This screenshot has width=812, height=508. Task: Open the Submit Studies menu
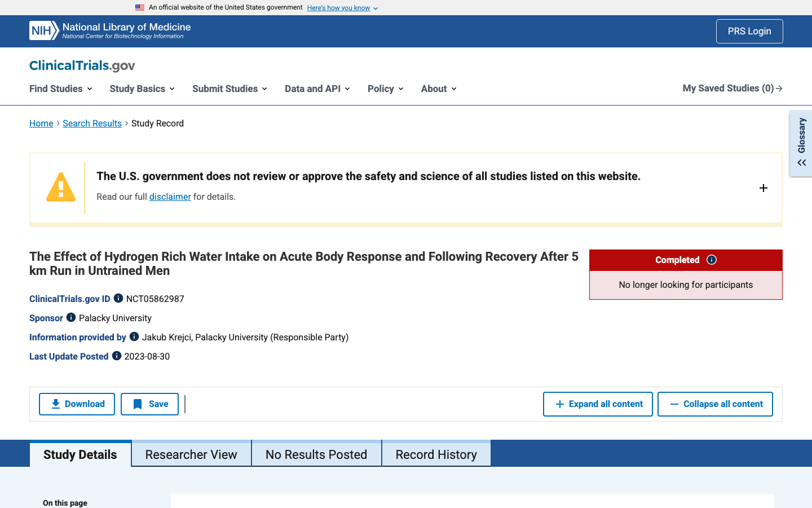[x=230, y=89]
